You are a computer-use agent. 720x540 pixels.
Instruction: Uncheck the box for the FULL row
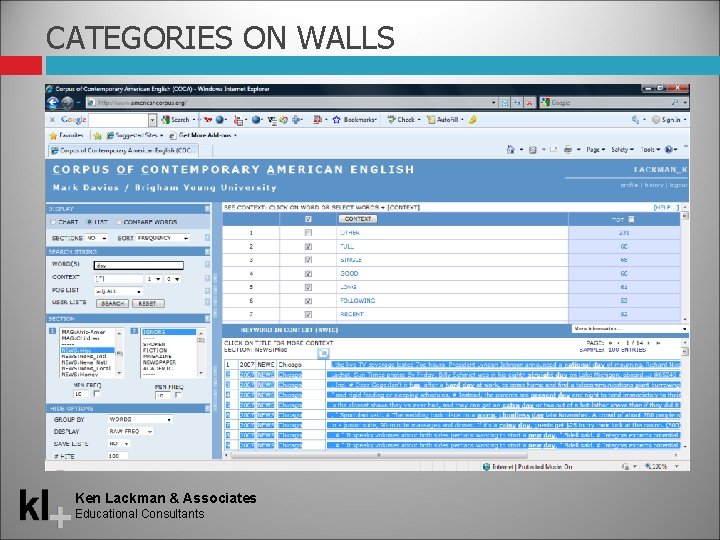[x=308, y=247]
